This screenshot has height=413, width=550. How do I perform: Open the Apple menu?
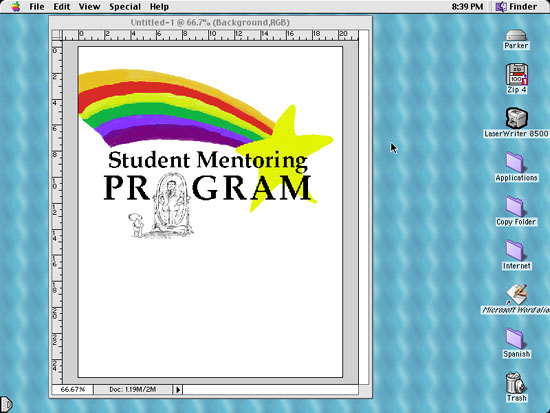(x=15, y=7)
